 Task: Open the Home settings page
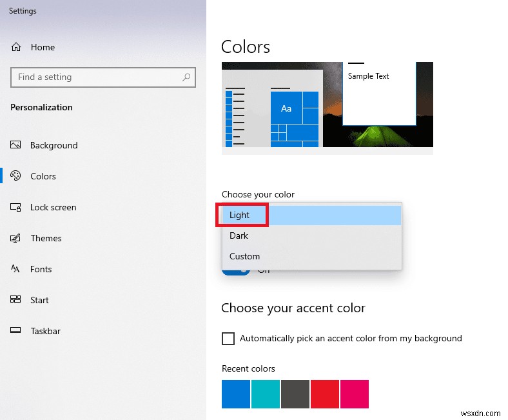103,47
